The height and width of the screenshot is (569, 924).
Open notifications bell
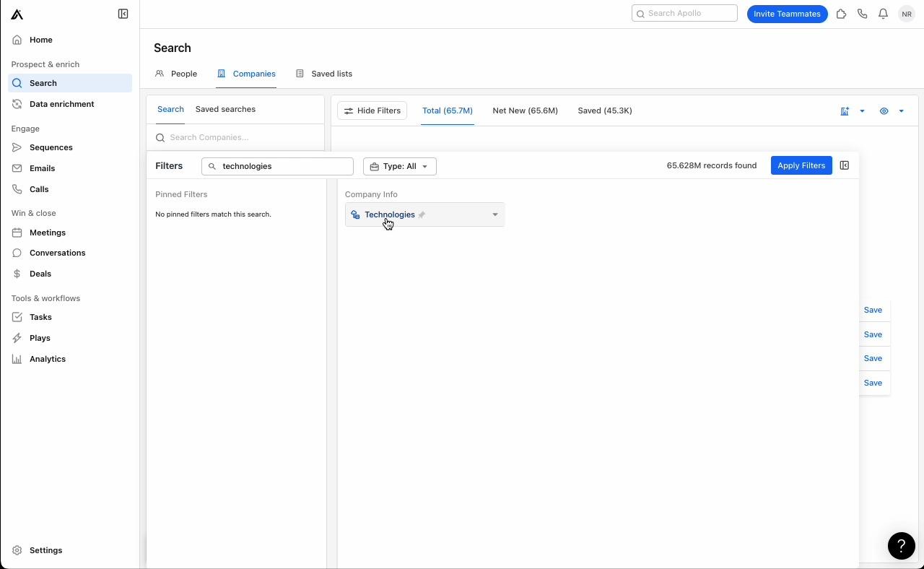[x=883, y=14]
